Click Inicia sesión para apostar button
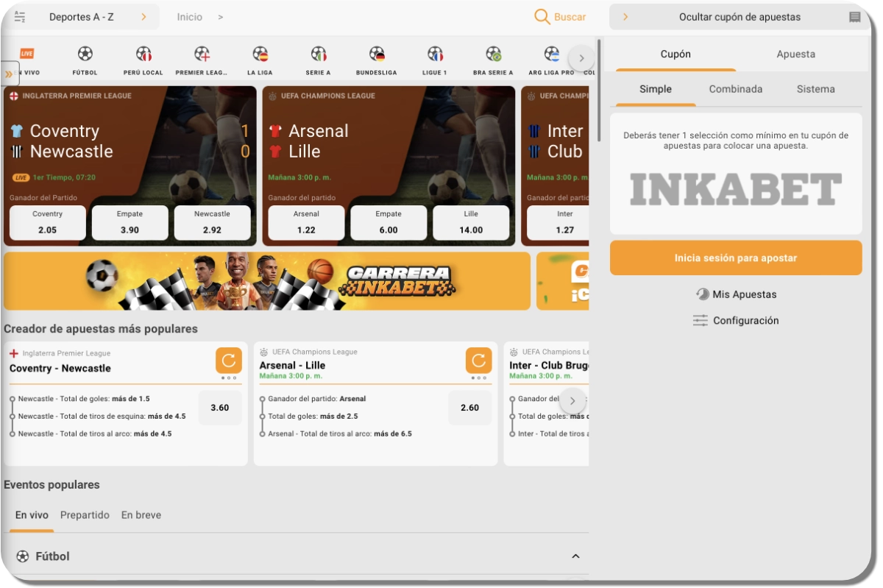883x588 pixels. coord(736,258)
